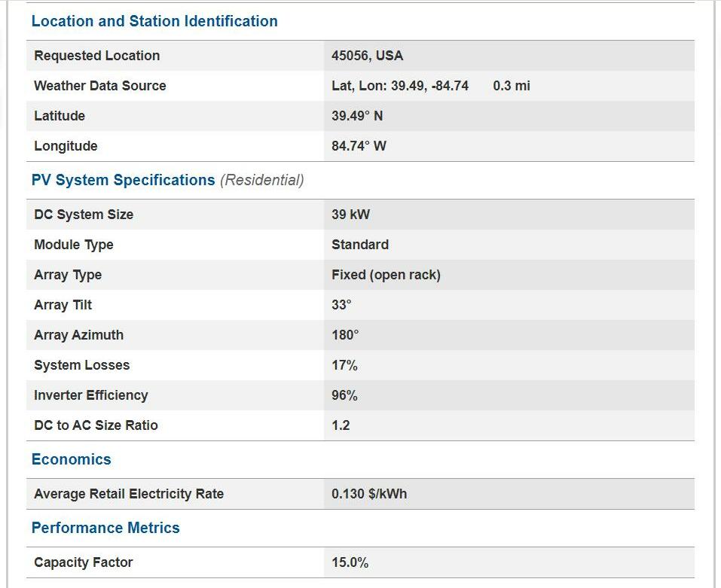Select the Array Tilt value 33°

click(x=341, y=305)
